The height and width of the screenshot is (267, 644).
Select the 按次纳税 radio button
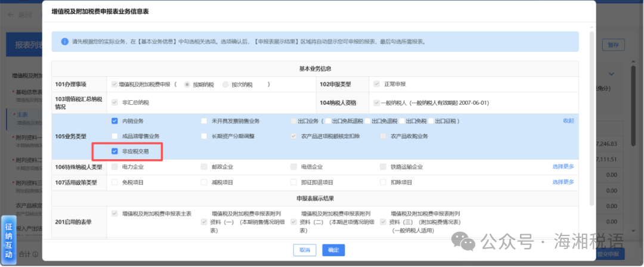(225, 85)
